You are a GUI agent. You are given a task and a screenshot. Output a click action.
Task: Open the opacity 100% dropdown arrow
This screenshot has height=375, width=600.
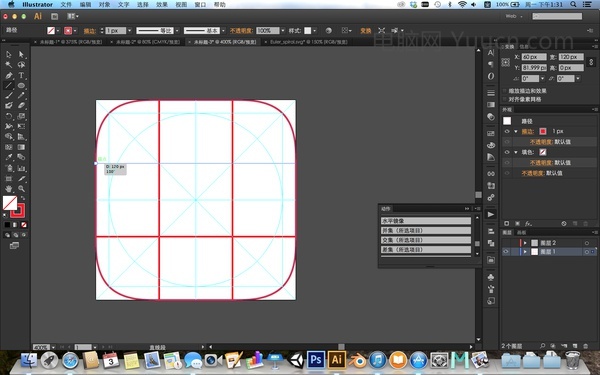(283, 31)
